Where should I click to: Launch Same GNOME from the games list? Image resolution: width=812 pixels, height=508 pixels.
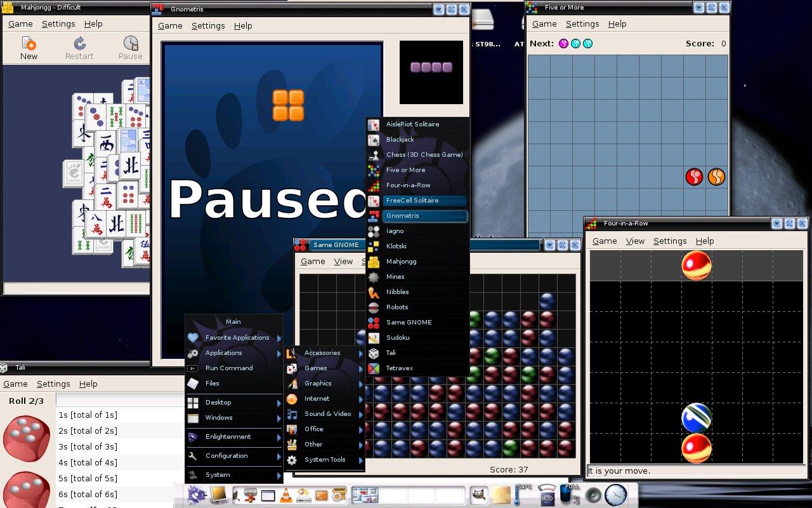[418, 322]
